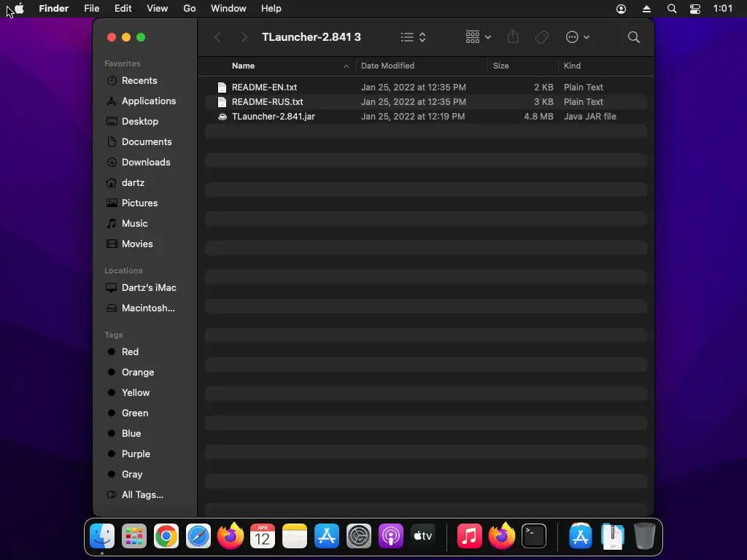Image resolution: width=747 pixels, height=560 pixels.
Task: Open the Finder menu
Action: click(54, 9)
